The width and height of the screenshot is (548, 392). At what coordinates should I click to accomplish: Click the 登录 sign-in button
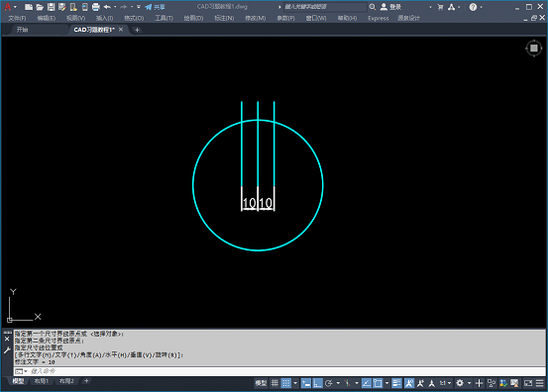[x=391, y=7]
